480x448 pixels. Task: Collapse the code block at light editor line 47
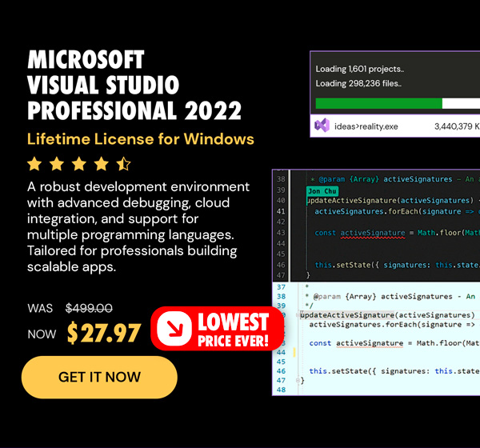pos(298,380)
